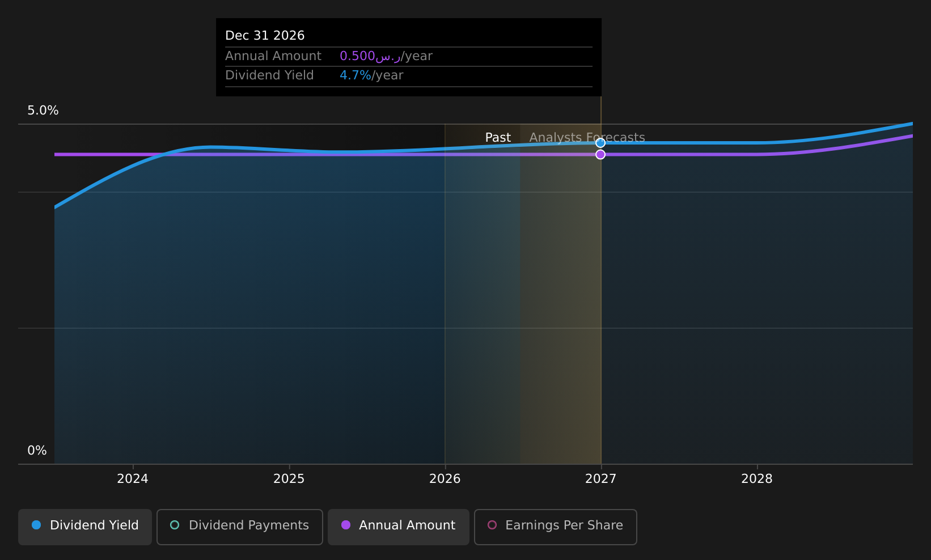This screenshot has height=560, width=931.
Task: Click the Past label on chart
Action: (x=498, y=138)
